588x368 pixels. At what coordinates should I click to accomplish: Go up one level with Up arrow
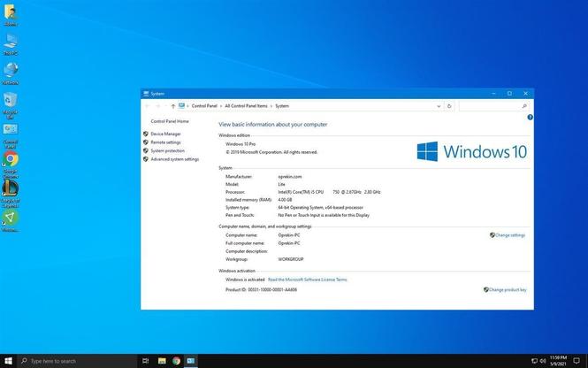[x=173, y=106]
